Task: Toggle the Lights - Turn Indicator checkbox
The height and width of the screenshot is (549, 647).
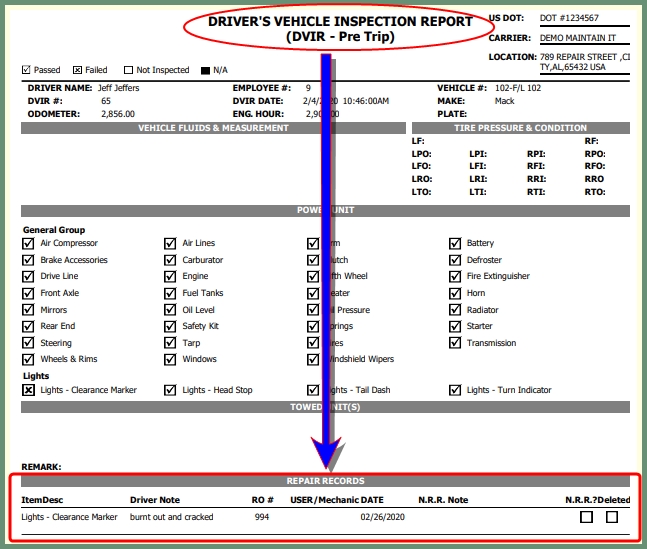Action: click(455, 390)
